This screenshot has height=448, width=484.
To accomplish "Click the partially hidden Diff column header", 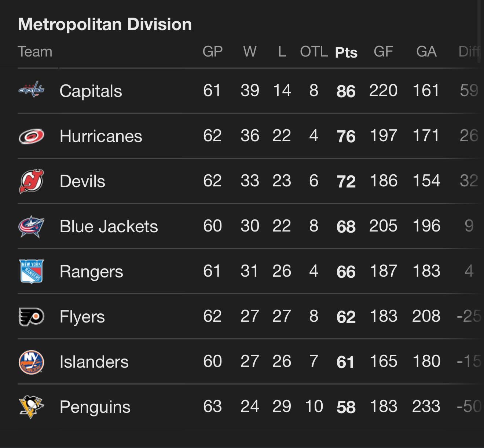I will (x=469, y=52).
